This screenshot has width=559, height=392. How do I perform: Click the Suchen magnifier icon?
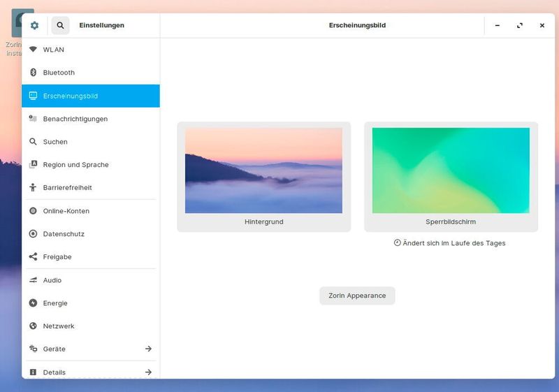33,141
